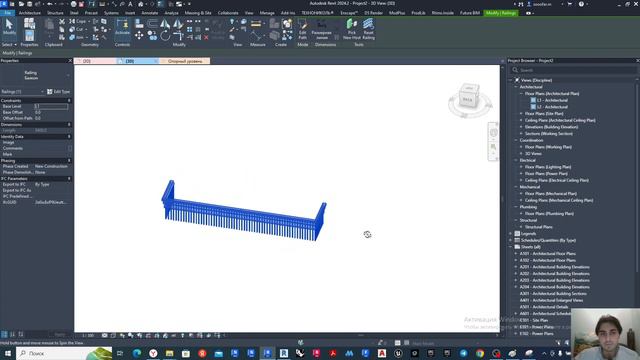This screenshot has width=640, height=360.
Task: Click Windows Start button
Action: (7, 353)
